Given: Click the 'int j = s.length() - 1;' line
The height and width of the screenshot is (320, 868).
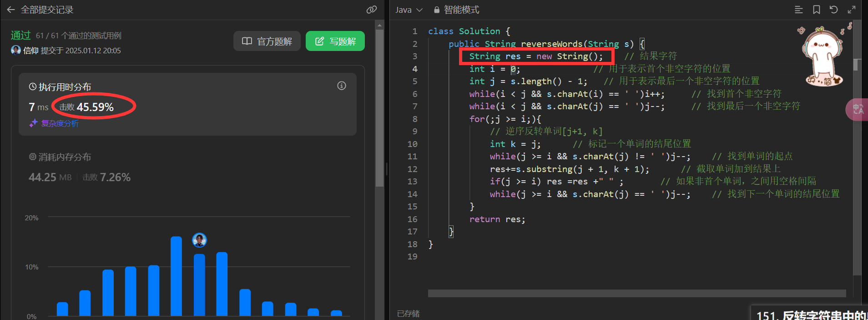Looking at the screenshot, I should click(528, 81).
